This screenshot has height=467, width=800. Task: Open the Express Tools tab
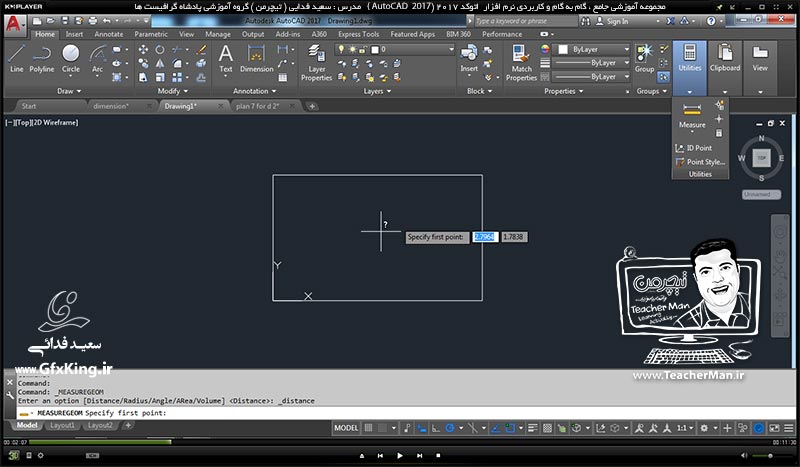(x=358, y=34)
